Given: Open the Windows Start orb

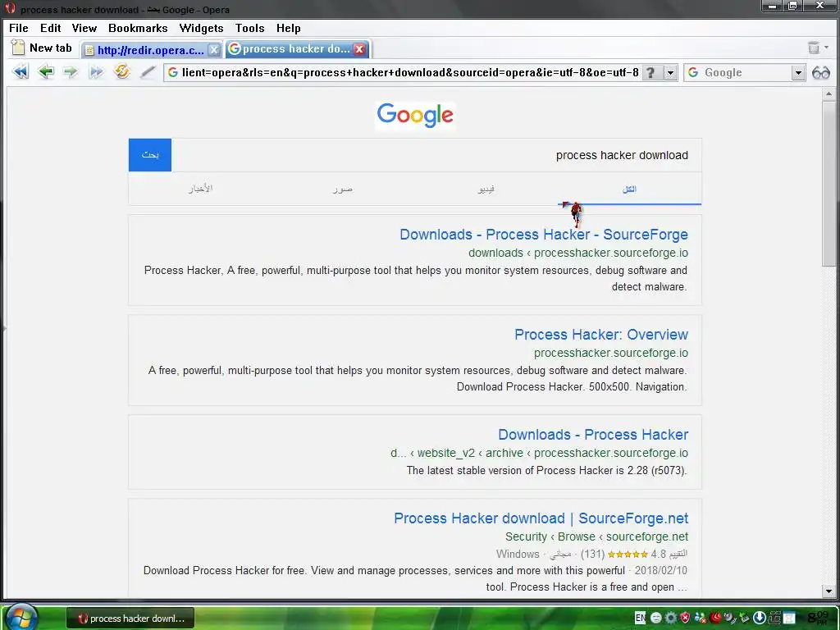Looking at the screenshot, I should coord(21,617).
